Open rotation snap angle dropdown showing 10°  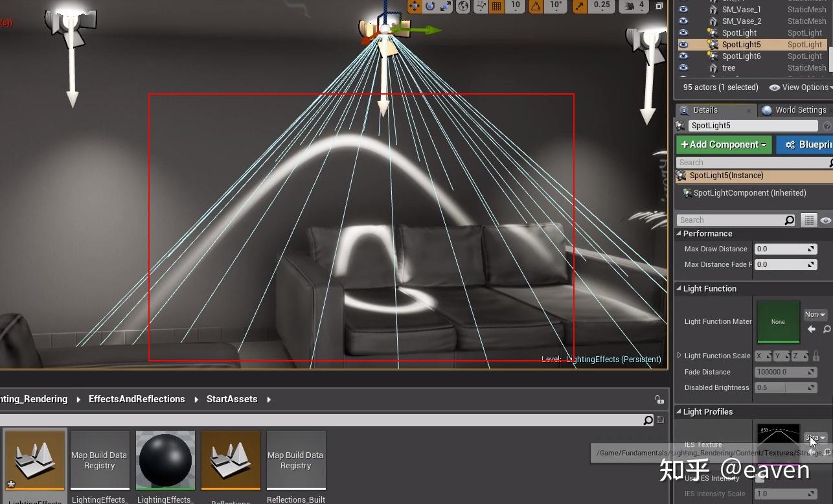pyautogui.click(x=556, y=5)
